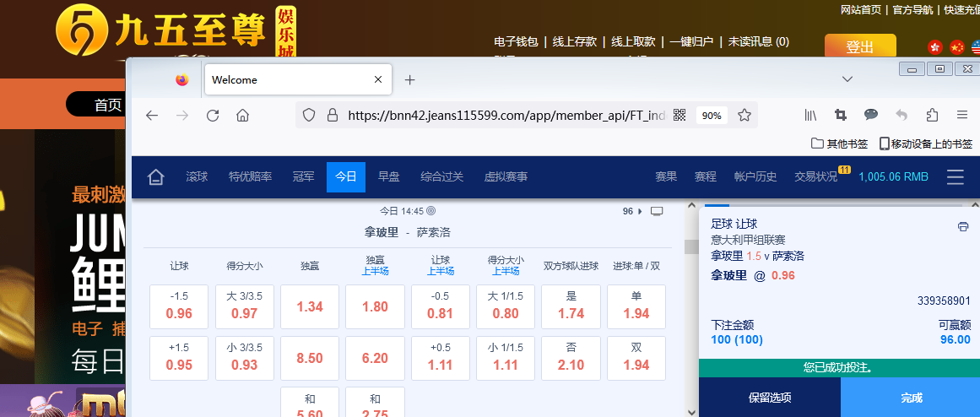Viewport: 980px width, 417px height.
Task: Print the bet slip receipt
Action: 963,226
